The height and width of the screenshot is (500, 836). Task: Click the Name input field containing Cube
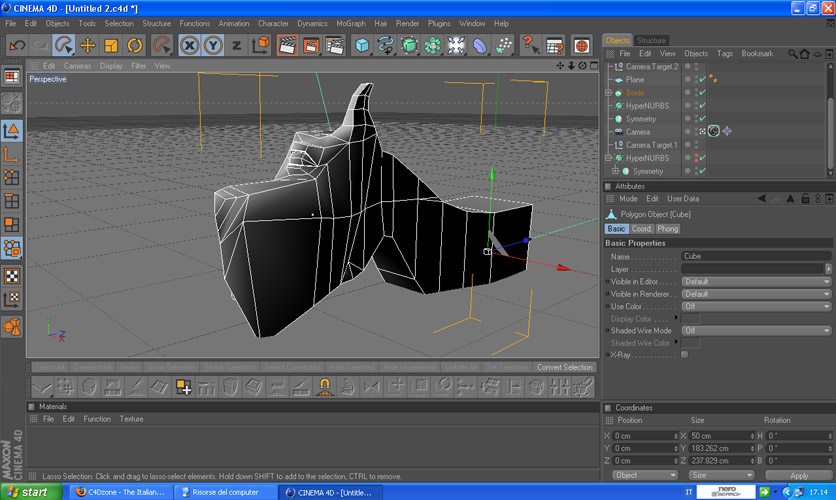click(x=755, y=257)
